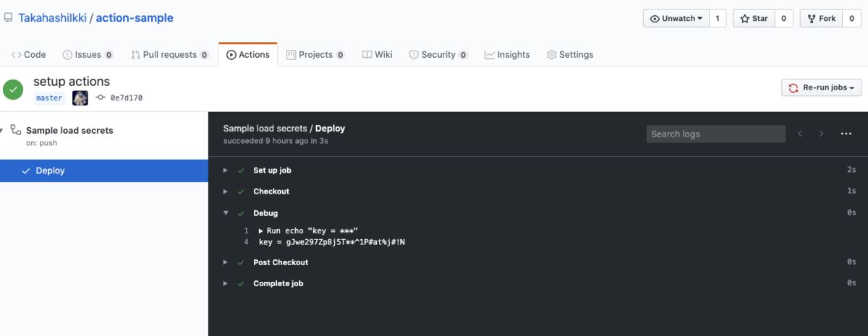The width and height of the screenshot is (868, 336).
Task: Click the watchers count 1
Action: [717, 18]
